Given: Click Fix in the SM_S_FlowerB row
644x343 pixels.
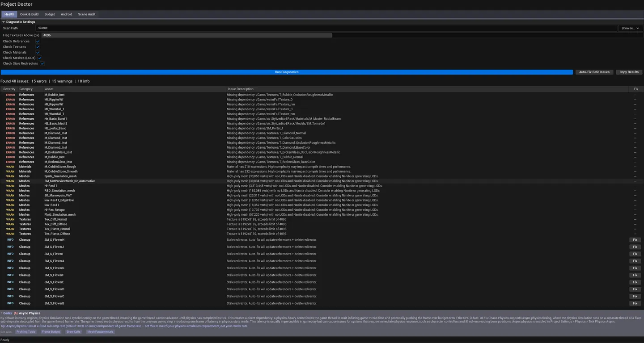Looking at the screenshot, I should click(635, 303).
